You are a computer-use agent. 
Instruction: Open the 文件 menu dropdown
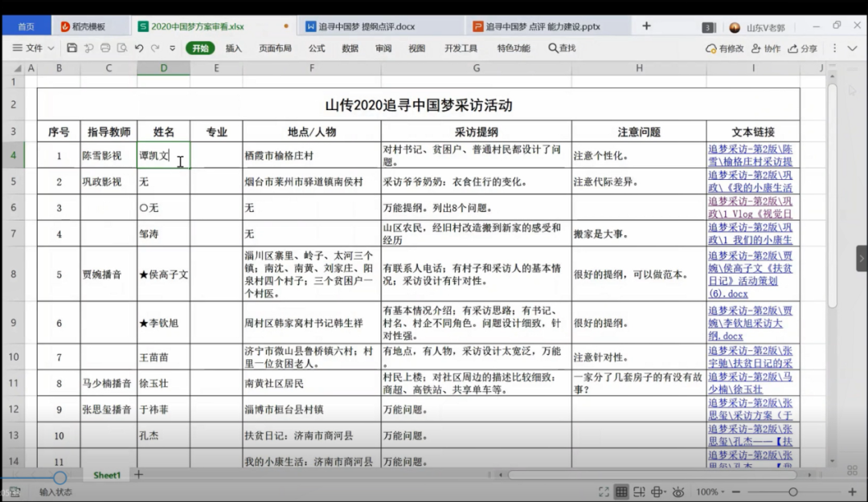click(33, 48)
